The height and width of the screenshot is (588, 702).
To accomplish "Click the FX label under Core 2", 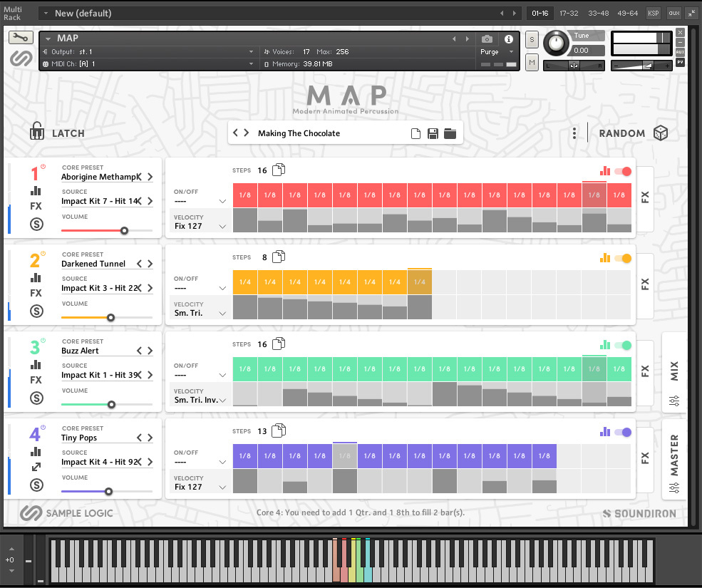I will click(36, 293).
